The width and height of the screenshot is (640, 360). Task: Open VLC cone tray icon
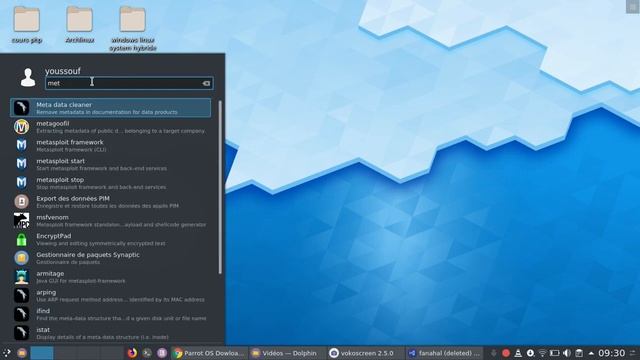(x=518, y=353)
